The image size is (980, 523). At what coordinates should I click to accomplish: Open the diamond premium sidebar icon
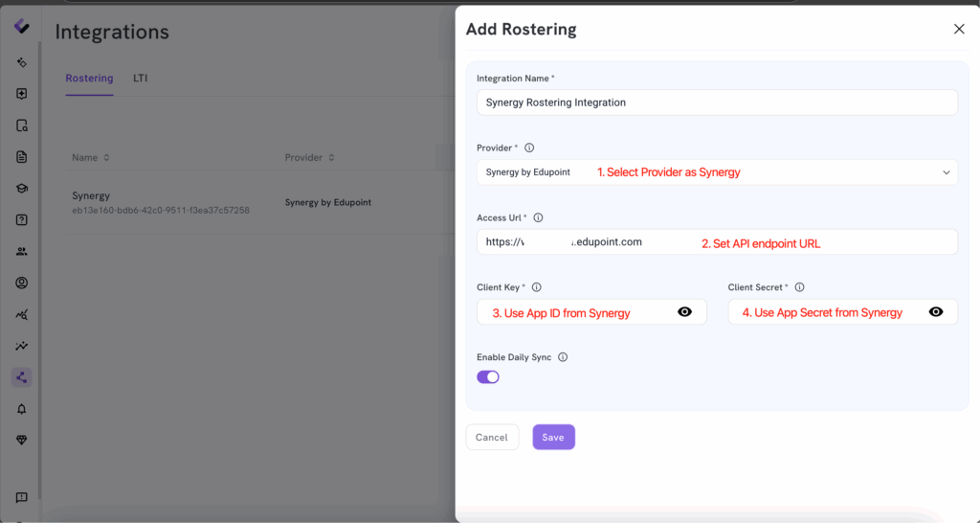pyautogui.click(x=21, y=440)
